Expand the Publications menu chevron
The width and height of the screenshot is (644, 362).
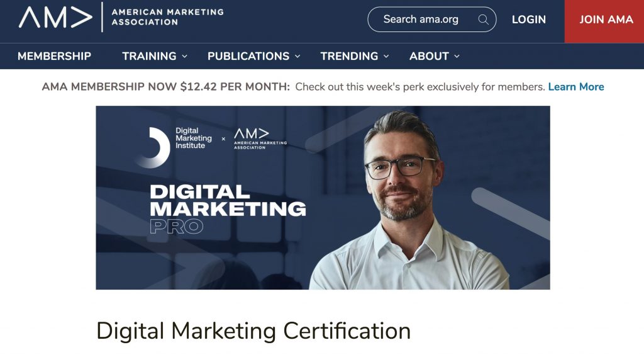click(297, 57)
